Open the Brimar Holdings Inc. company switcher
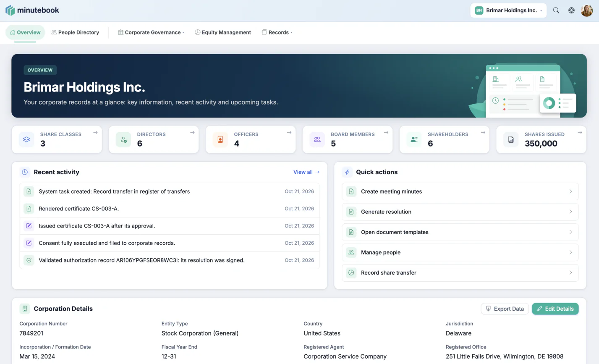The width and height of the screenshot is (599, 364). (508, 10)
